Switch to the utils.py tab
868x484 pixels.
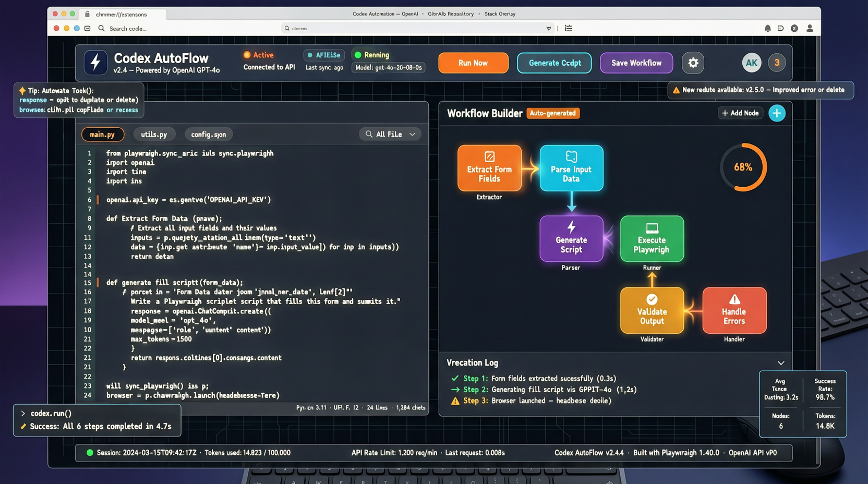tap(154, 135)
